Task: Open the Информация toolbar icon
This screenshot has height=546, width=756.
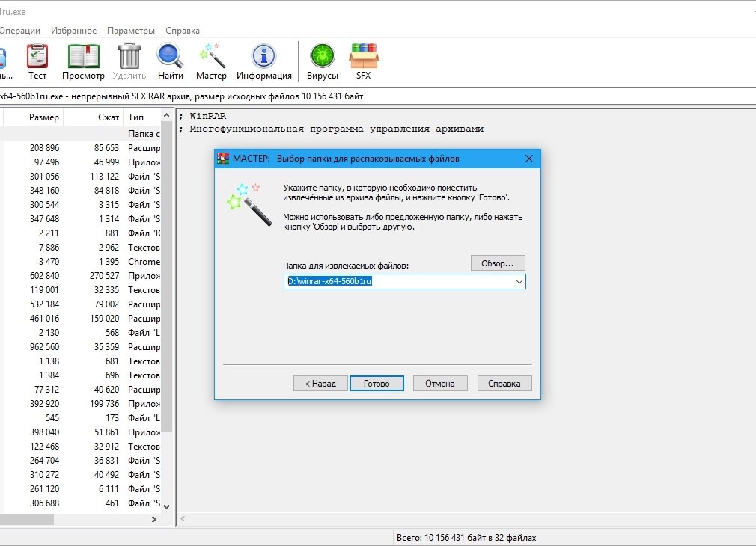Action: pyautogui.click(x=263, y=61)
